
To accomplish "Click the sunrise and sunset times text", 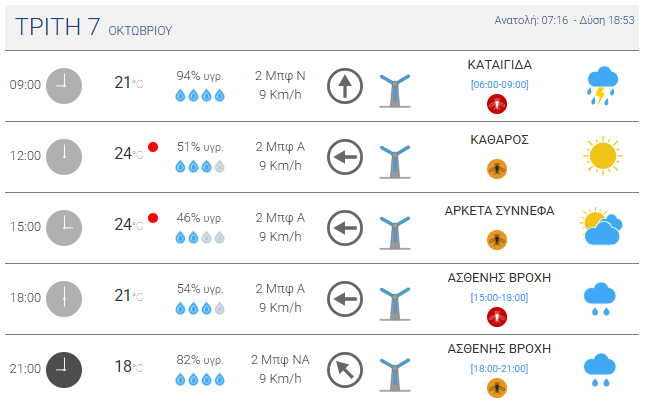I will (x=565, y=20).
